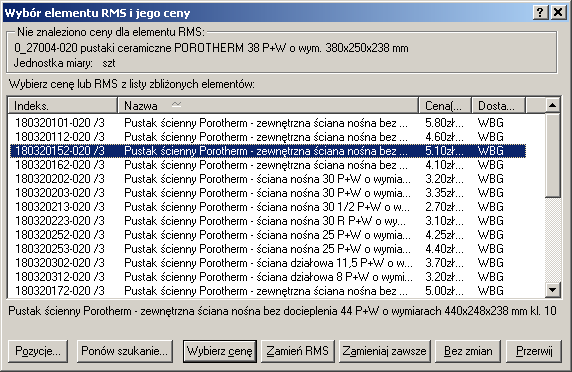Click the price cell 5.00zł...
Viewport: 572px width, 372px height.
(x=444, y=291)
